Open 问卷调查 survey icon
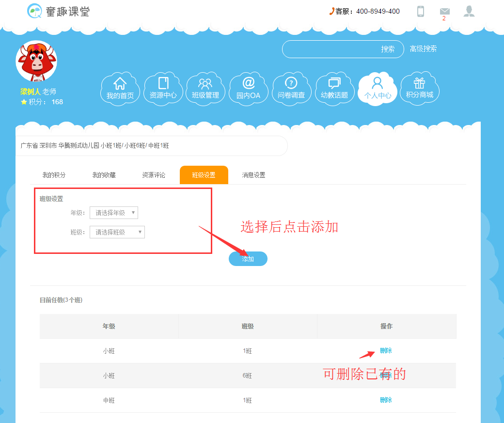The image size is (504, 423). 291,89
